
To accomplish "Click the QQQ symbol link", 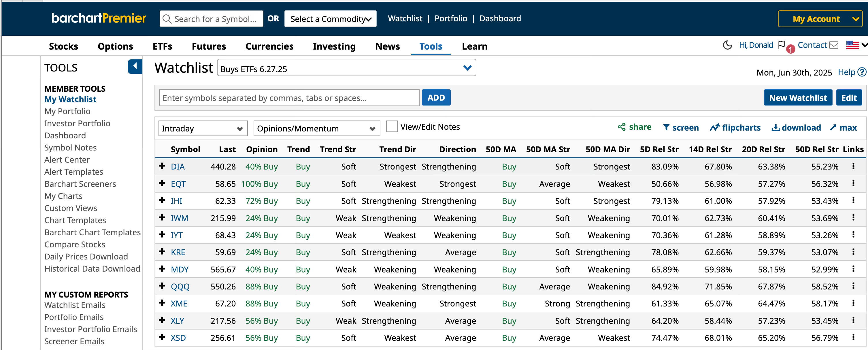I will pos(180,287).
